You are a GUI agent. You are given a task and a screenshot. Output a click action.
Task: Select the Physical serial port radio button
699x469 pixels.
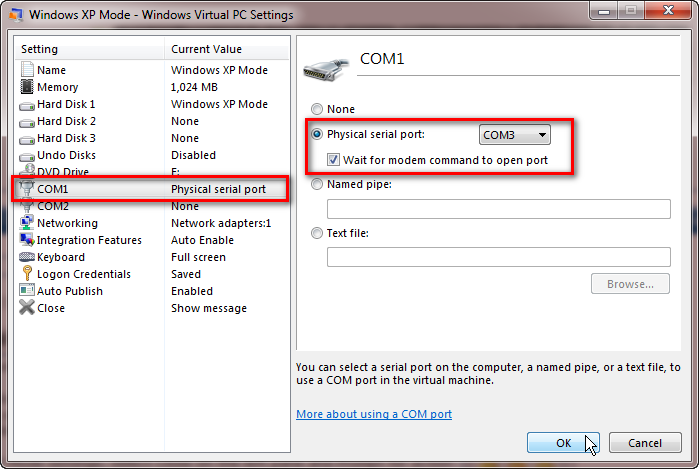(x=317, y=134)
